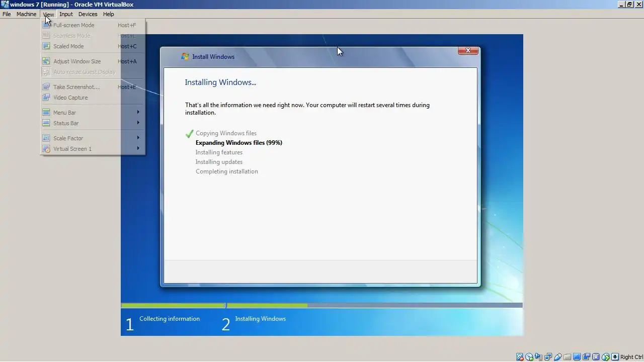Click the Collecting information progress bar
The height and width of the screenshot is (362, 644).
point(173,305)
